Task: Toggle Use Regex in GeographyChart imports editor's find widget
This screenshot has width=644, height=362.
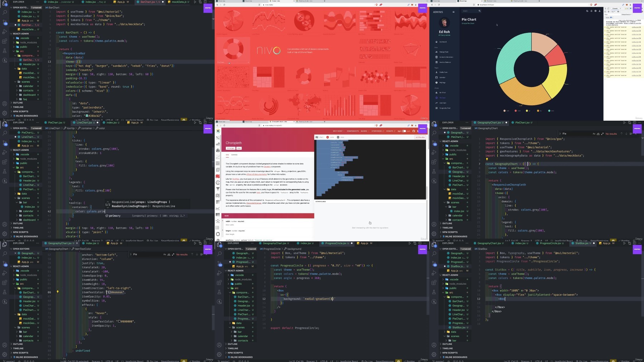Action: click(602, 134)
